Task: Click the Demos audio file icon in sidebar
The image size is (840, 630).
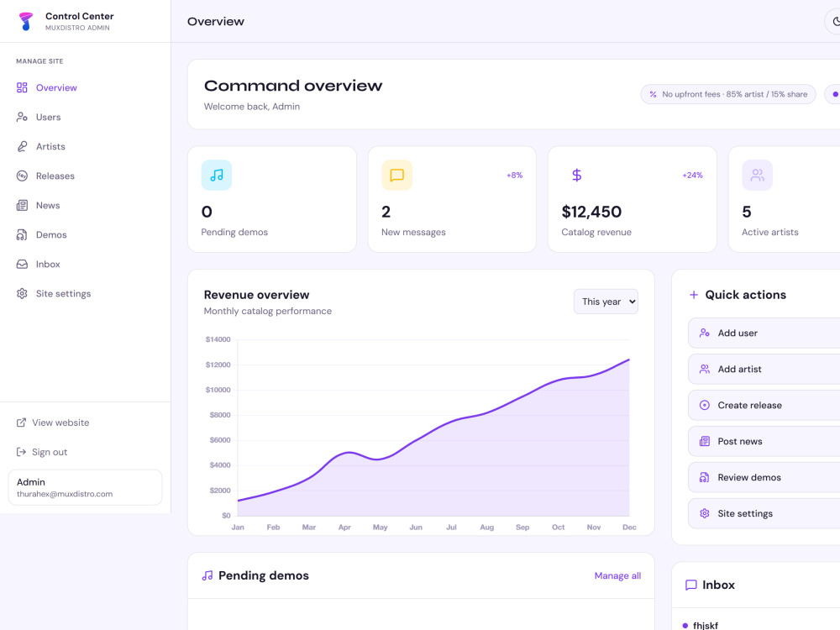Action: [x=22, y=234]
